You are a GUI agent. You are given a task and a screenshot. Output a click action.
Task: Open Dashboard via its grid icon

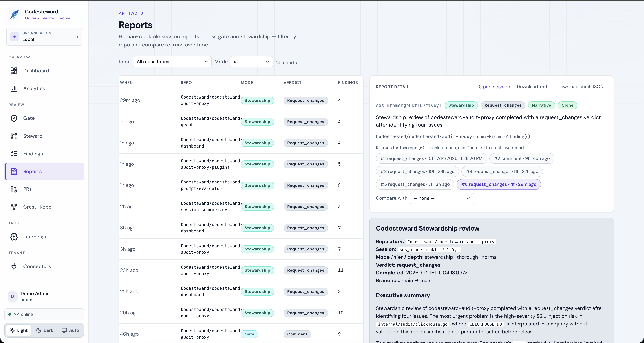[x=14, y=71]
